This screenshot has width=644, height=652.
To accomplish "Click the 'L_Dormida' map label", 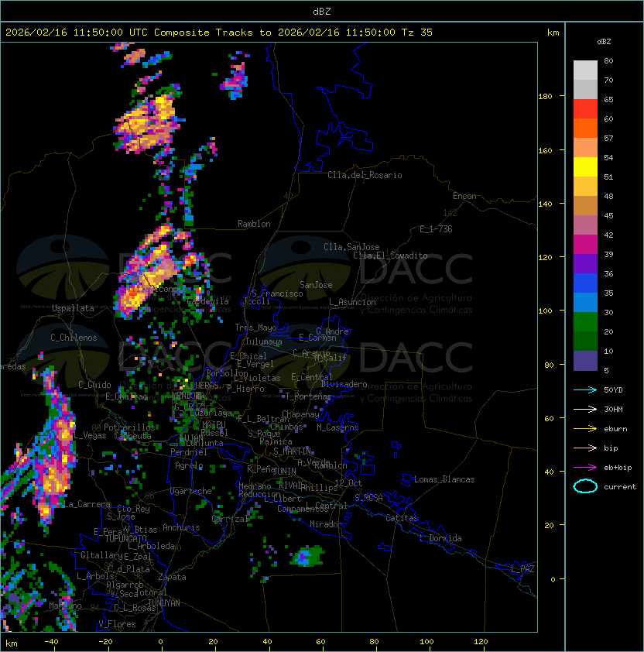I will click(x=440, y=538).
